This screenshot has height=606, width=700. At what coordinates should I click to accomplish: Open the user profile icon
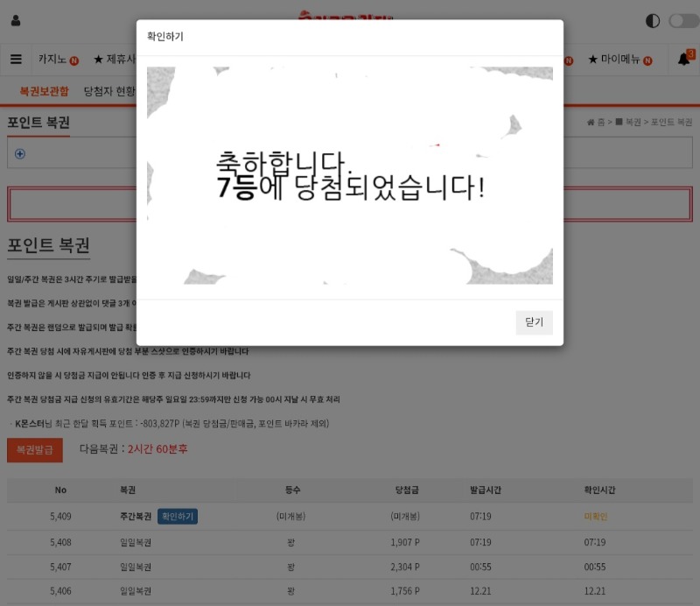(16, 21)
